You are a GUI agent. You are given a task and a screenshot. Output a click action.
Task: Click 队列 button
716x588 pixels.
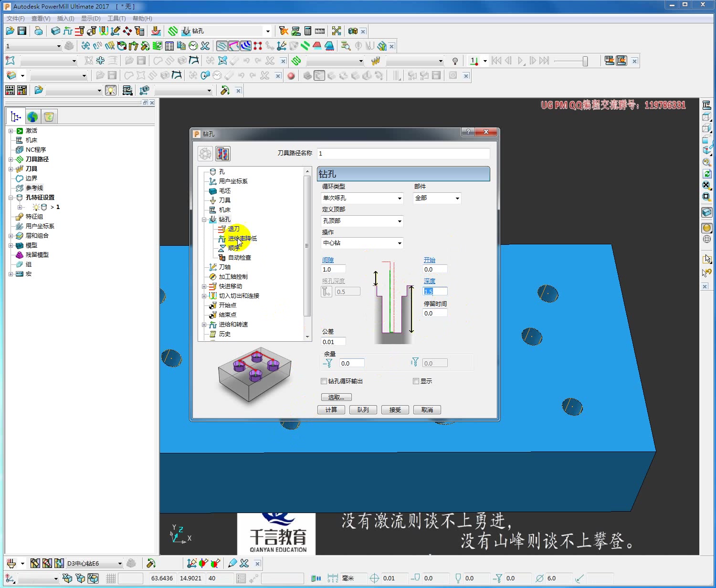pyautogui.click(x=363, y=410)
